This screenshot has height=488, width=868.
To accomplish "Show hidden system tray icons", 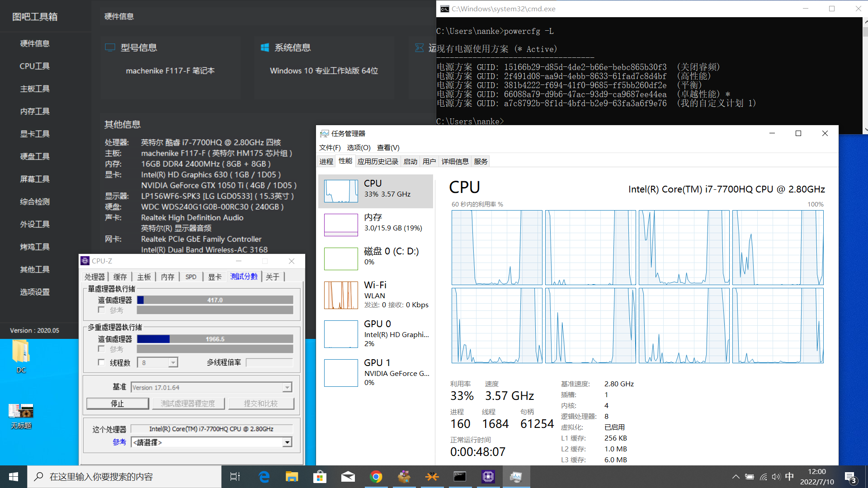I will (736, 477).
